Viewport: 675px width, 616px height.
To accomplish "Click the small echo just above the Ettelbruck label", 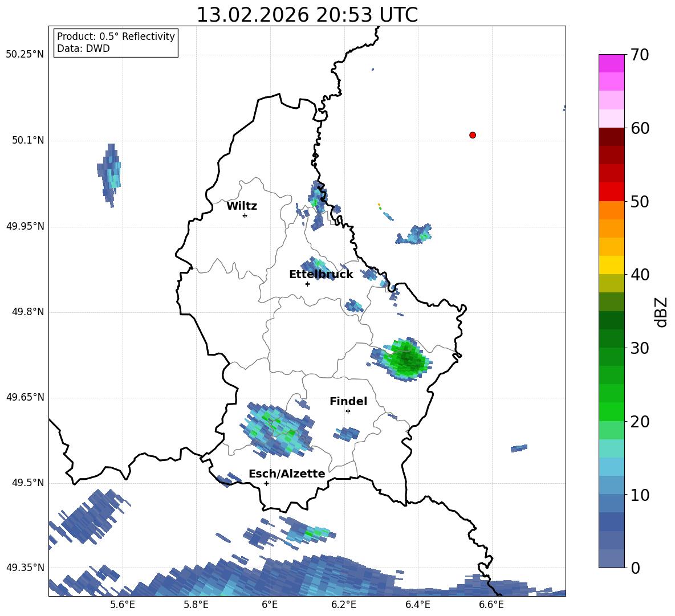I will (318, 268).
